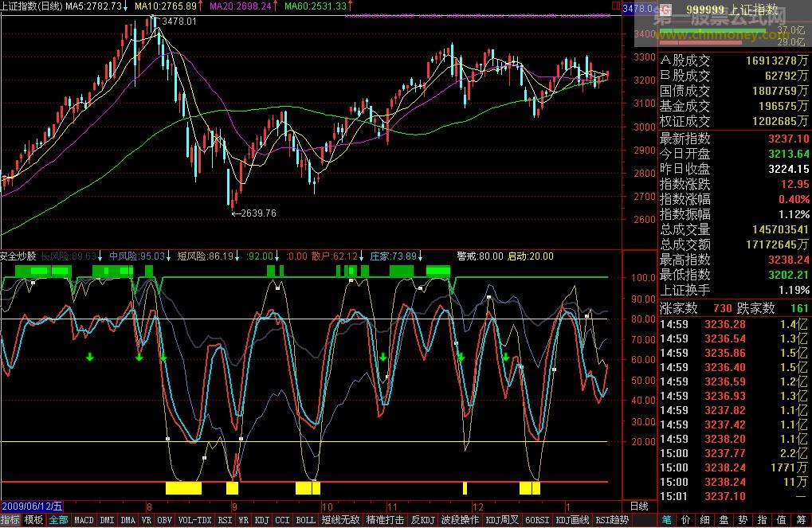Screen dimensions: 812x528
Task: Click the 昨日收盘 value 3224.15
Action: (x=788, y=169)
